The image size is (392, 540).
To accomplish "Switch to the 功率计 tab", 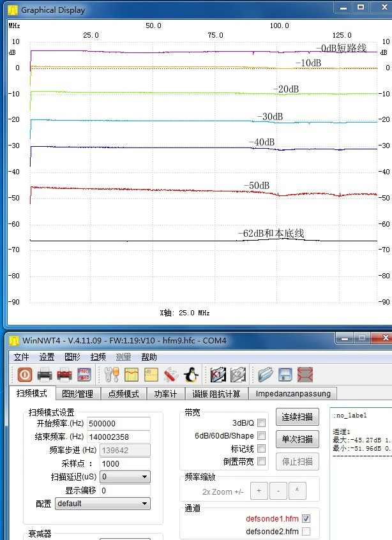I will click(166, 394).
